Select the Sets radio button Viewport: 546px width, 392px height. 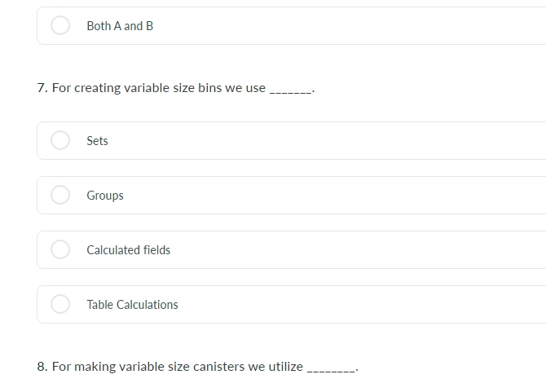tap(60, 140)
